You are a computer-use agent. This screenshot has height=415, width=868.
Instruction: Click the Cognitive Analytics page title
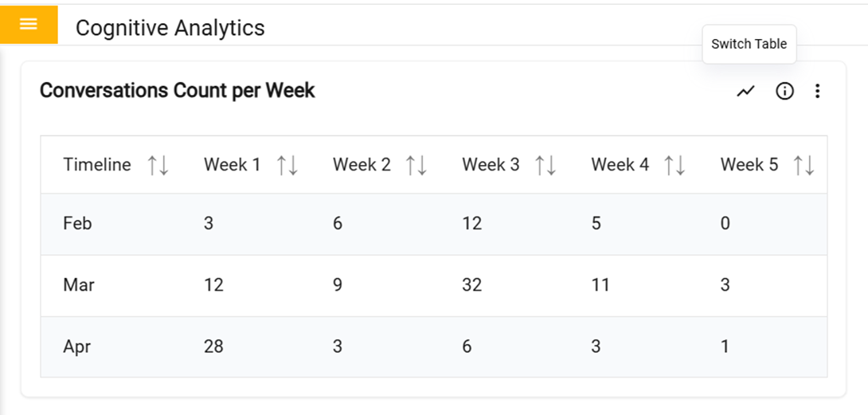pos(170,28)
